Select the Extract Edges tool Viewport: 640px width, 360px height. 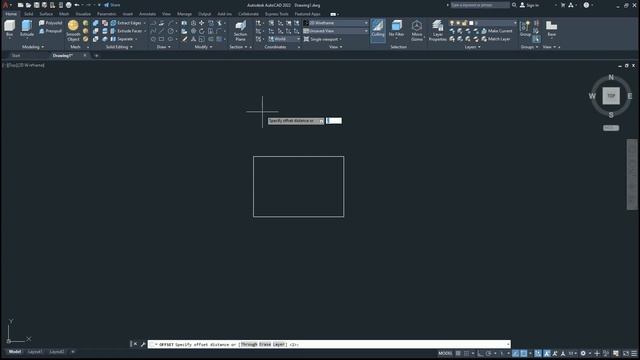tap(126, 23)
